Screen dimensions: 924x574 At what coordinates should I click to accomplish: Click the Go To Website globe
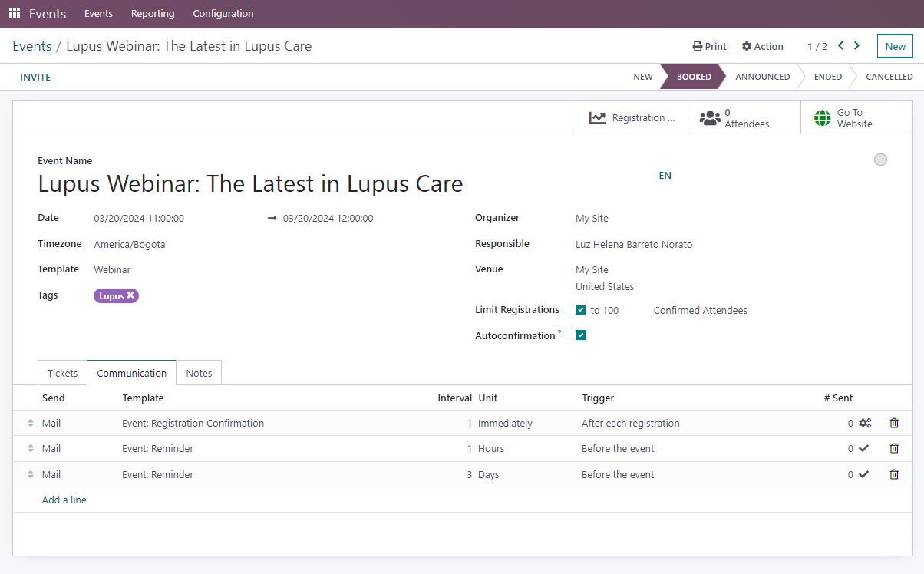pos(822,118)
